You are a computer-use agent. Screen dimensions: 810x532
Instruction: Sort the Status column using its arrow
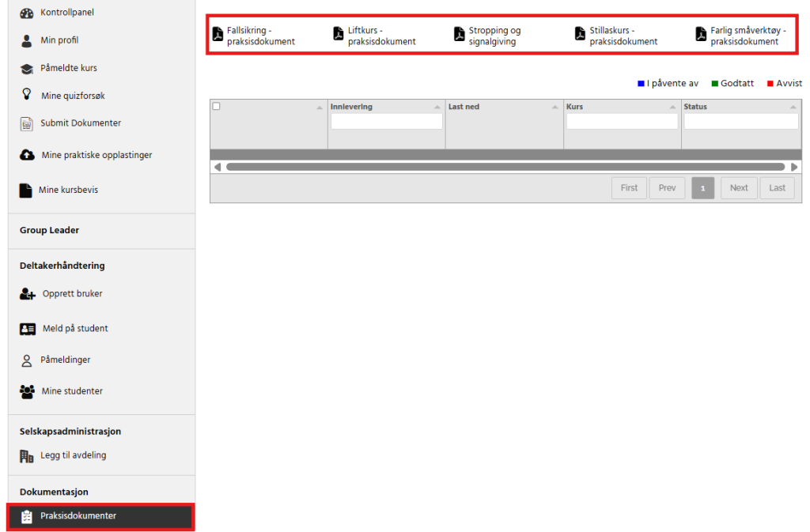point(793,108)
